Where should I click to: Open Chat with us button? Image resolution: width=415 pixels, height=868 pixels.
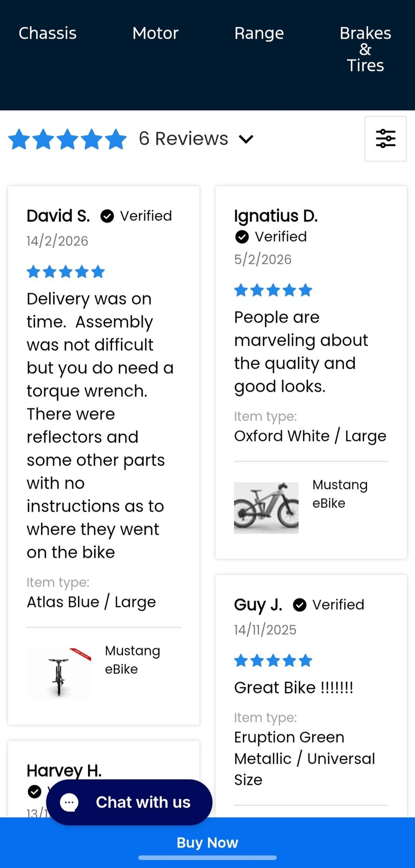point(129,802)
